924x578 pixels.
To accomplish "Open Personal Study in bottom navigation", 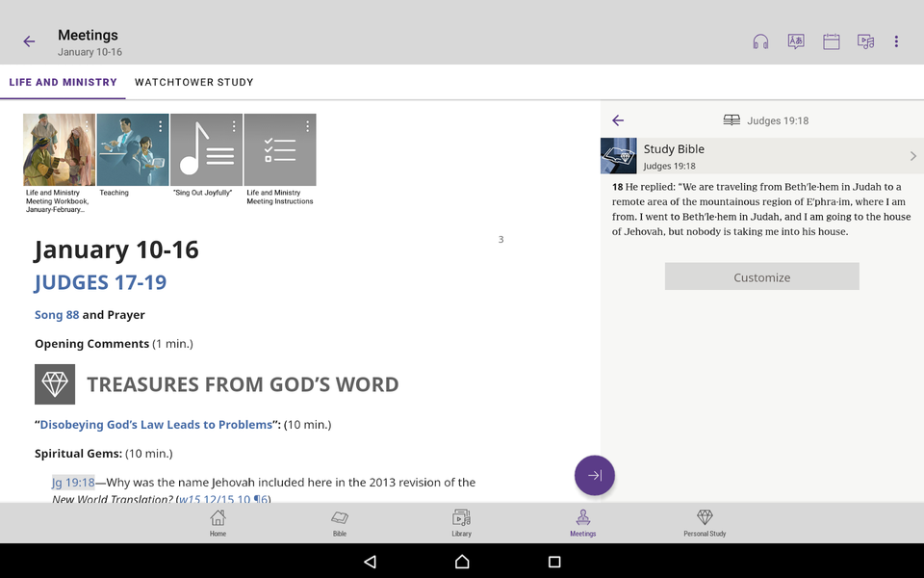I will click(705, 523).
